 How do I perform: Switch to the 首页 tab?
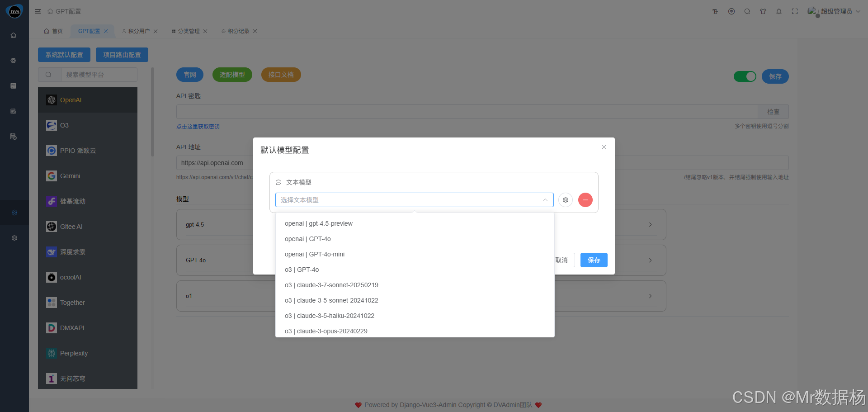pos(53,31)
